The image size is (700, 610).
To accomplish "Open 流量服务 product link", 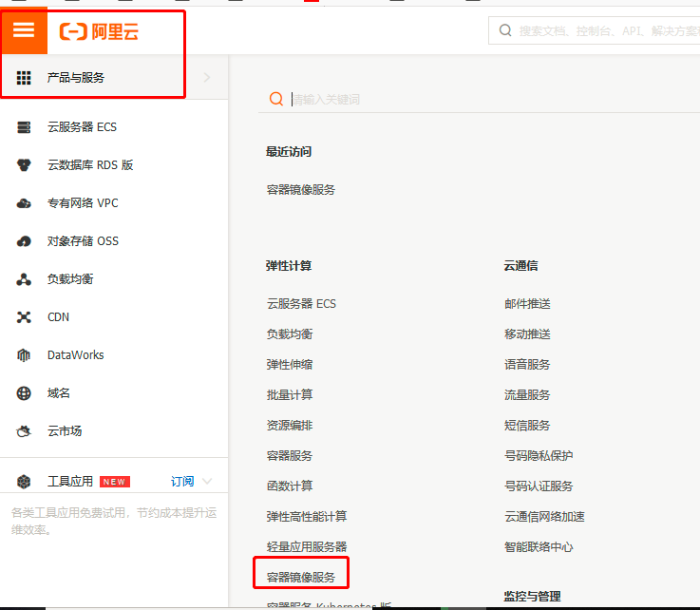I will 528,395.
